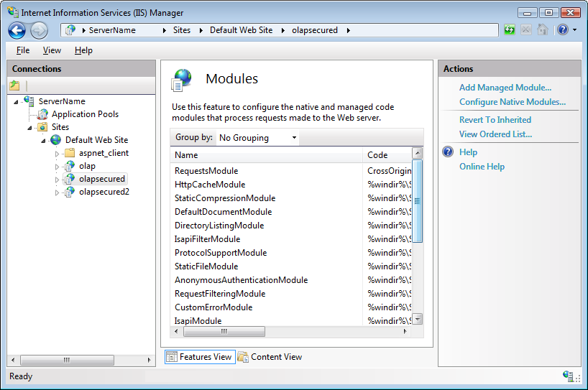The width and height of the screenshot is (588, 390).
Task: Select the StaticCompressionModule row
Action: pos(225,198)
